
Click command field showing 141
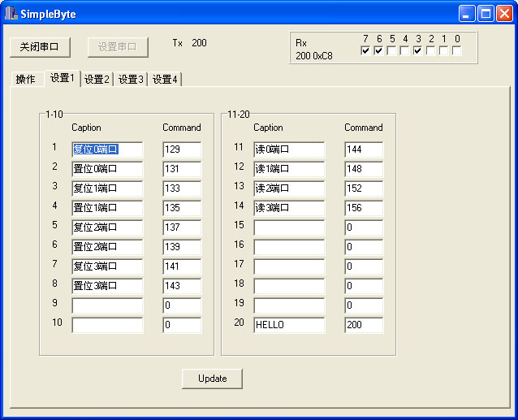pyautogui.click(x=182, y=266)
